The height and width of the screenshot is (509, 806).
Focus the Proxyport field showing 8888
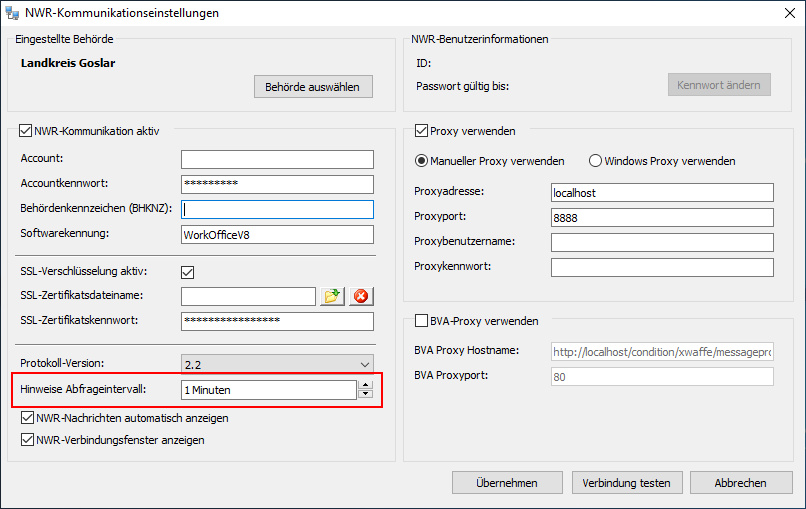coord(662,217)
